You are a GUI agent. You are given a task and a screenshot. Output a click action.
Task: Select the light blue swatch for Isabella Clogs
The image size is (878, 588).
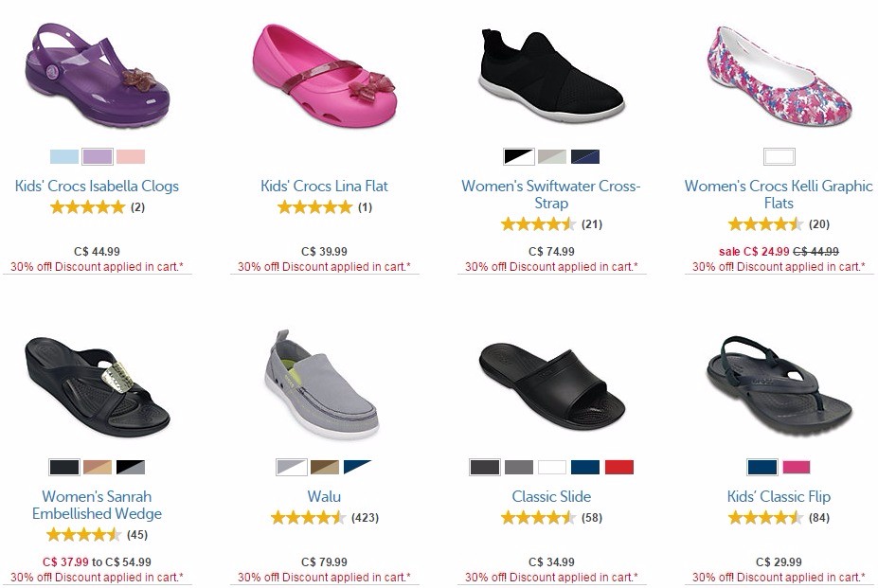point(64,157)
